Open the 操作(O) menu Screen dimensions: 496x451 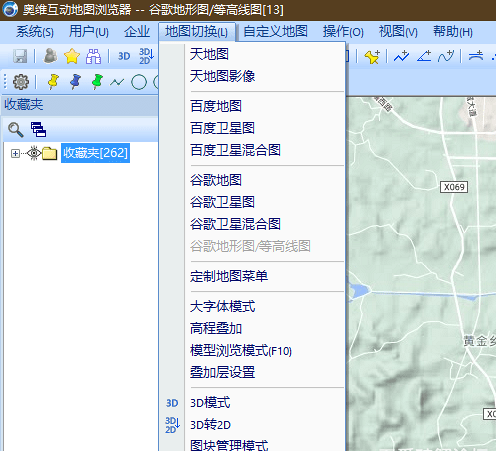pyautogui.click(x=343, y=32)
